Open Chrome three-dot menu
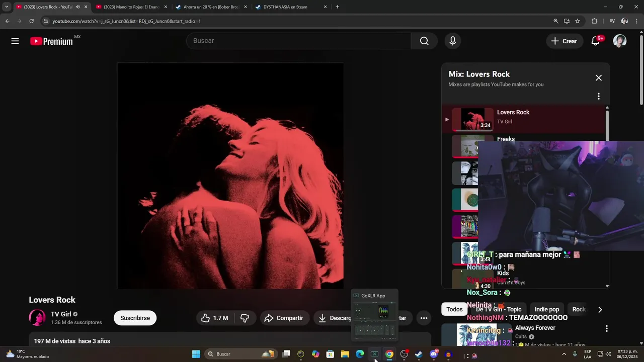This screenshot has width=644, height=362. click(637, 21)
